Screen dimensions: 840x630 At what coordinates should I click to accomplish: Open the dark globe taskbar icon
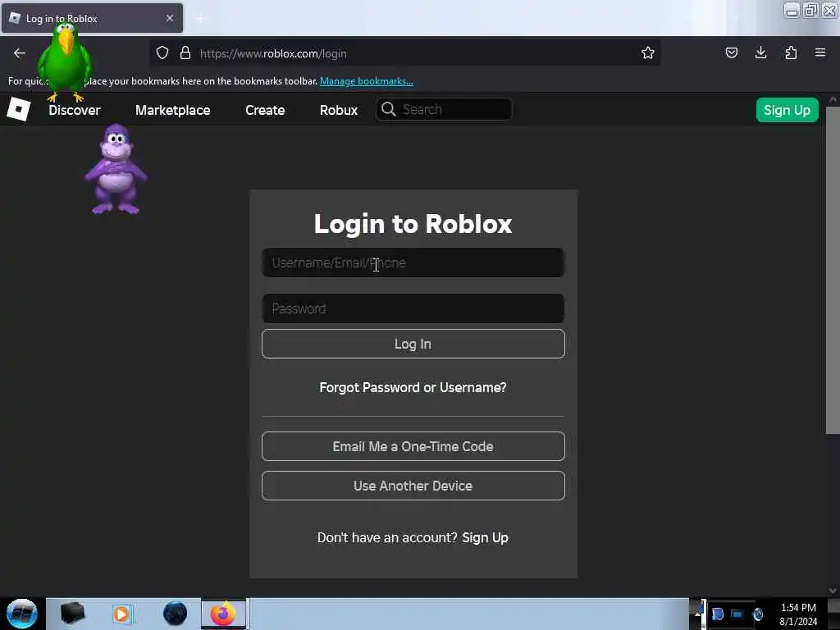(x=175, y=614)
